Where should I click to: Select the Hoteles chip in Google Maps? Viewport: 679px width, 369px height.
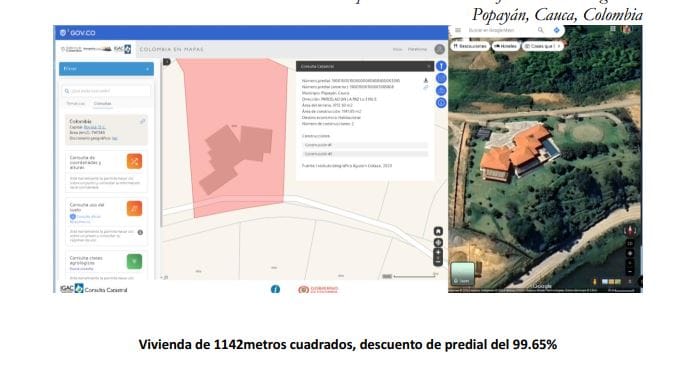(505, 46)
